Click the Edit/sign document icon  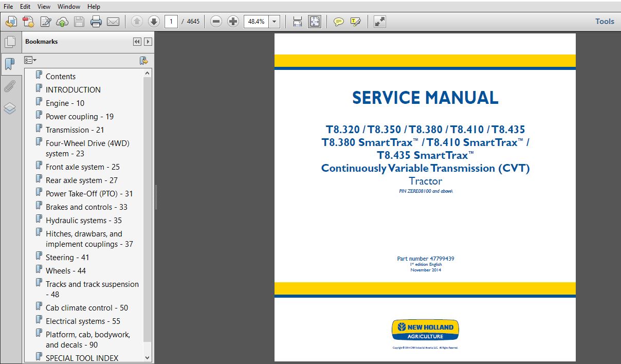(46, 22)
